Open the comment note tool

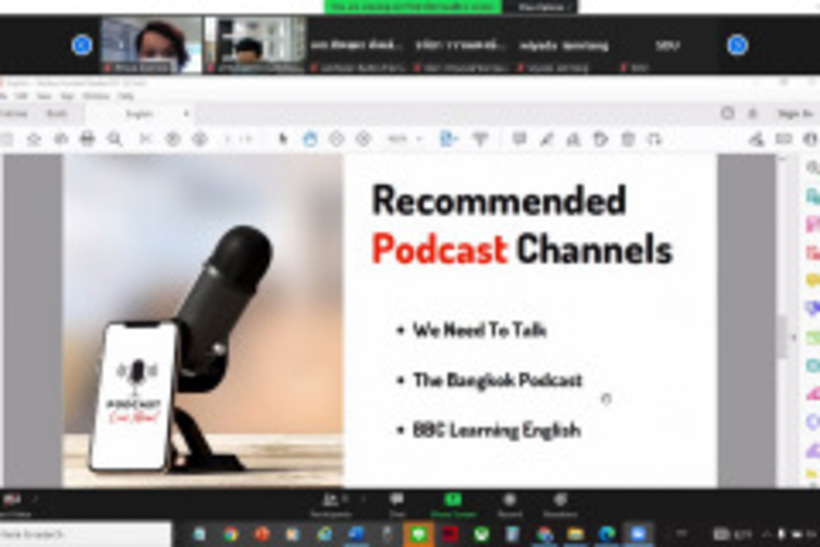click(x=519, y=139)
